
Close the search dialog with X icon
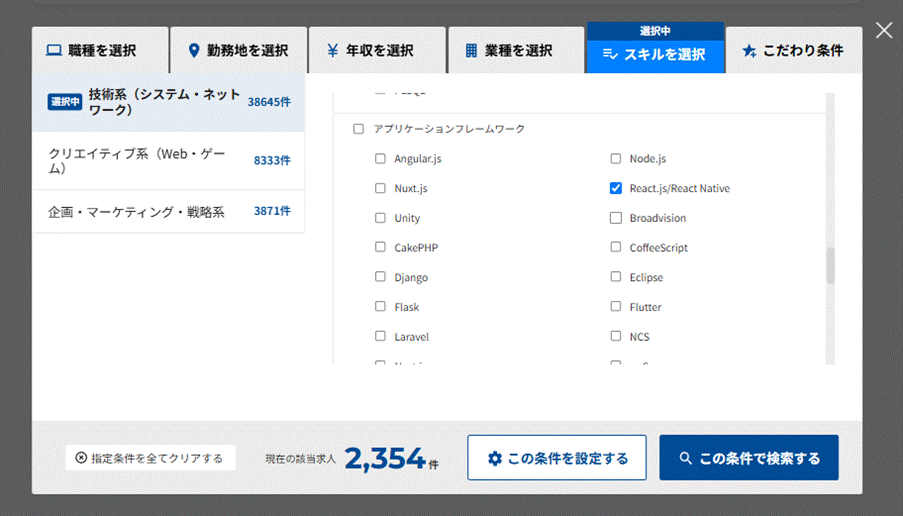coord(884,31)
